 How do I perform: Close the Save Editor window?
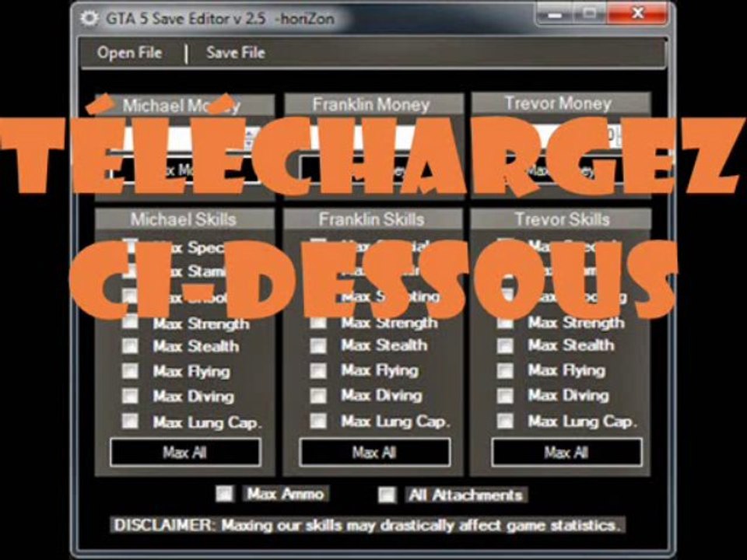tap(638, 14)
